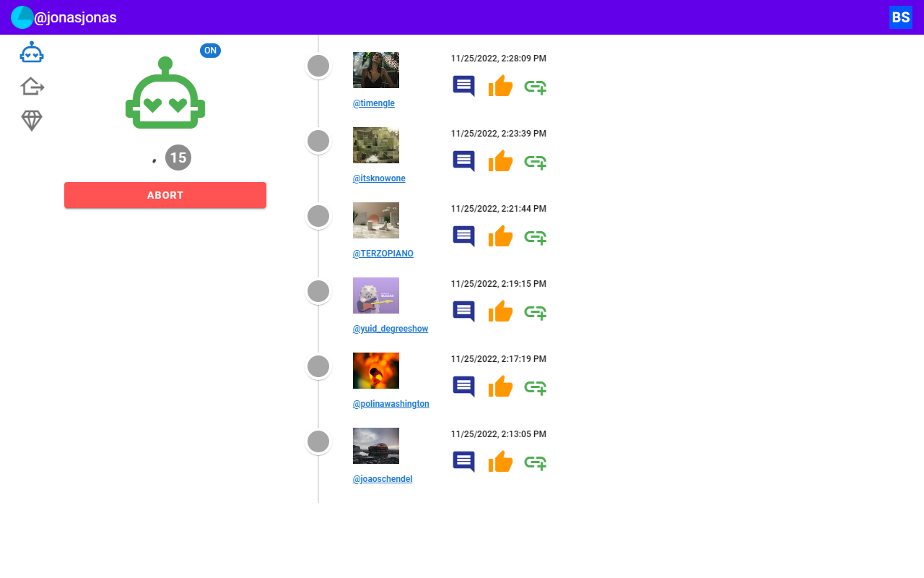Click the timeline circle beside the @TERZOPIANO entry

(318, 216)
